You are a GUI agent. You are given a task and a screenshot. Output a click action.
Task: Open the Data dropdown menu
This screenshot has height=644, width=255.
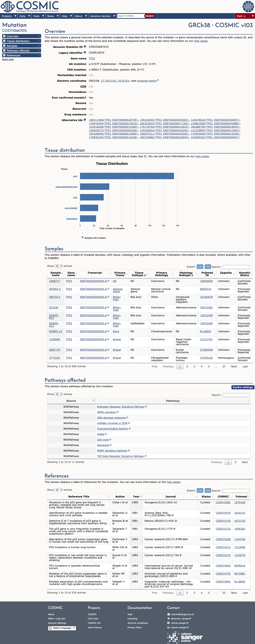tap(25, 16)
